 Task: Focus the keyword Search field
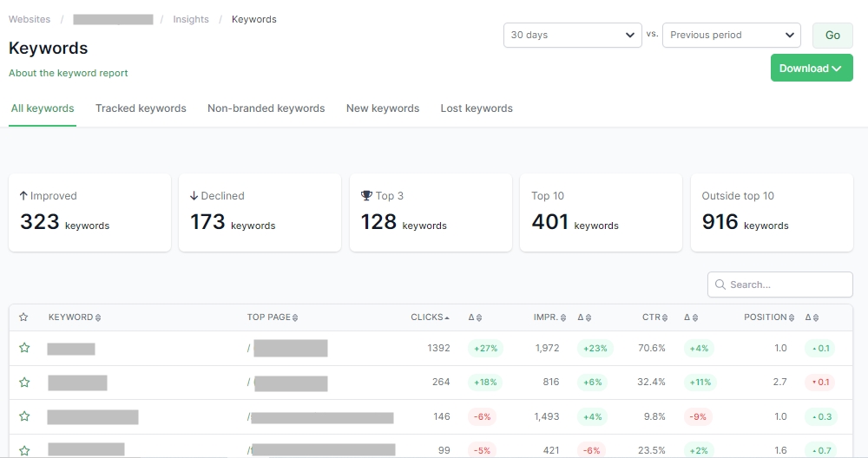pos(780,285)
